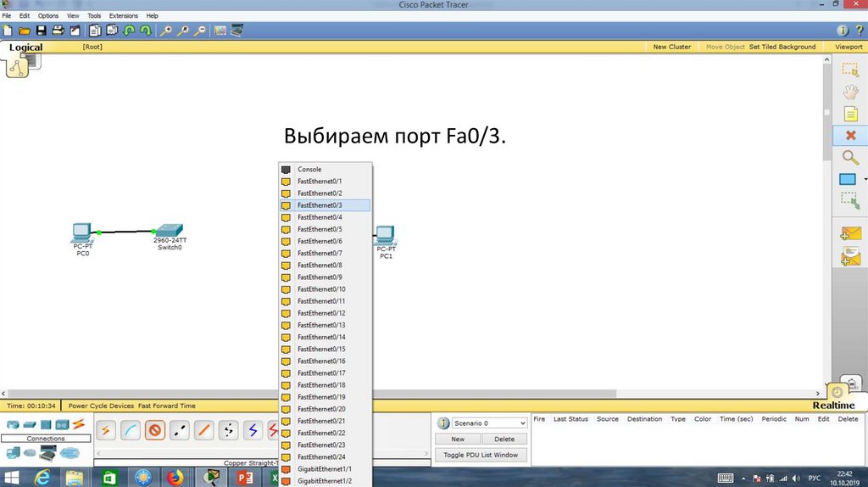Open the Wireless Devices category

click(61, 425)
